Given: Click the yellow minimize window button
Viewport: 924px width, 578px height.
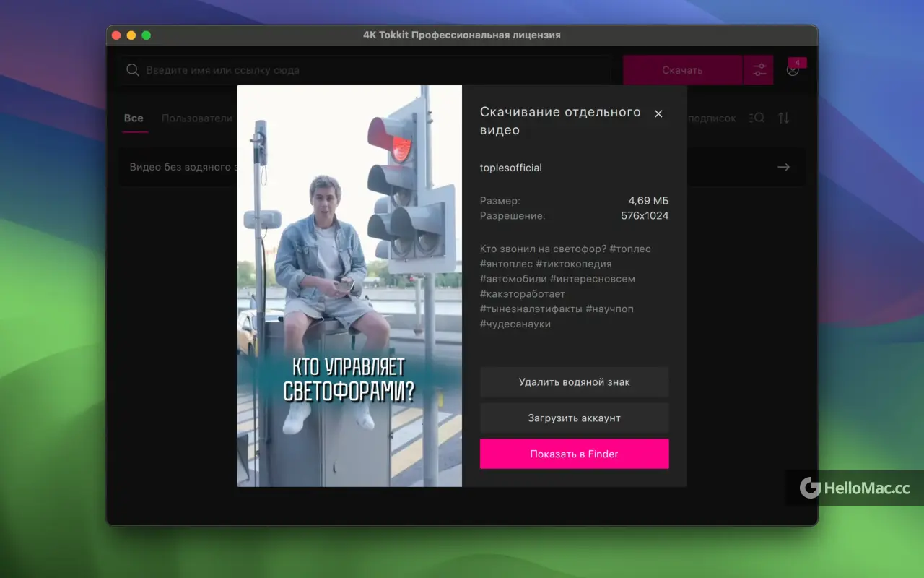Looking at the screenshot, I should click(131, 35).
